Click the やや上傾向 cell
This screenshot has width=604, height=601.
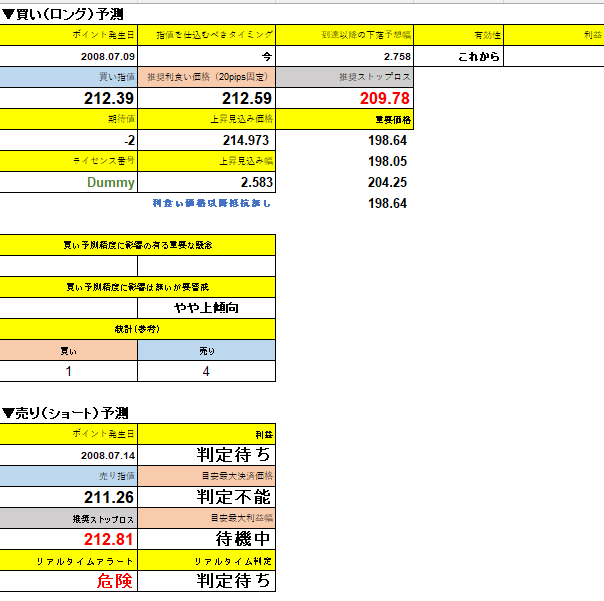point(206,308)
